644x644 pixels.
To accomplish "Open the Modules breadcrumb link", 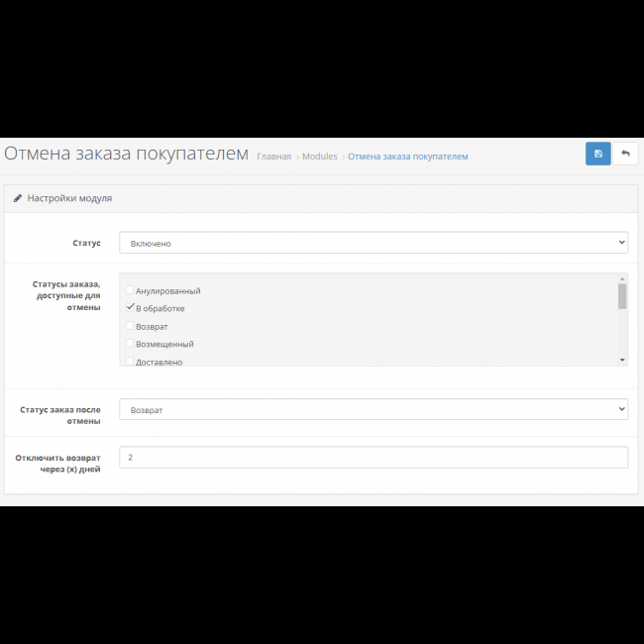I will [319, 157].
